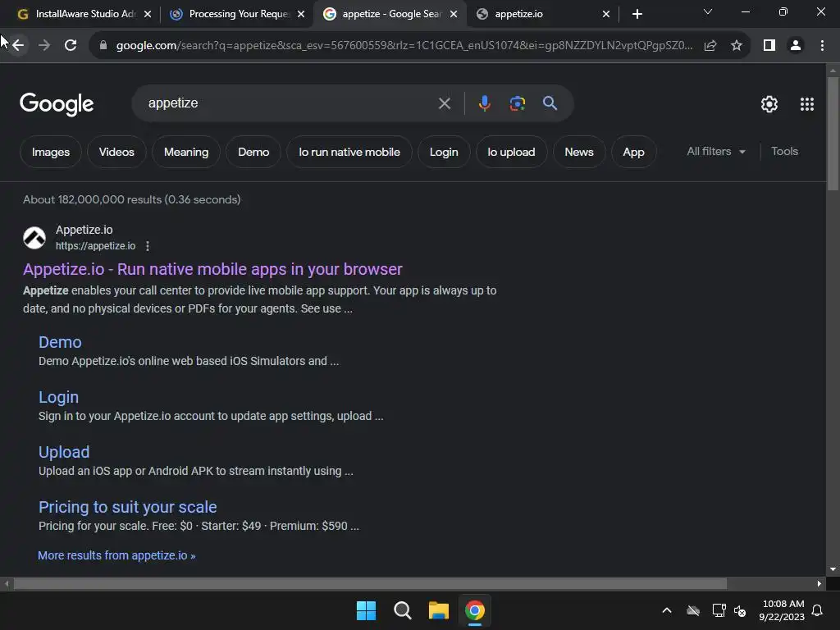Open Appetize.io Run native mobile apps result
The image size is (840, 630).
pos(212,269)
